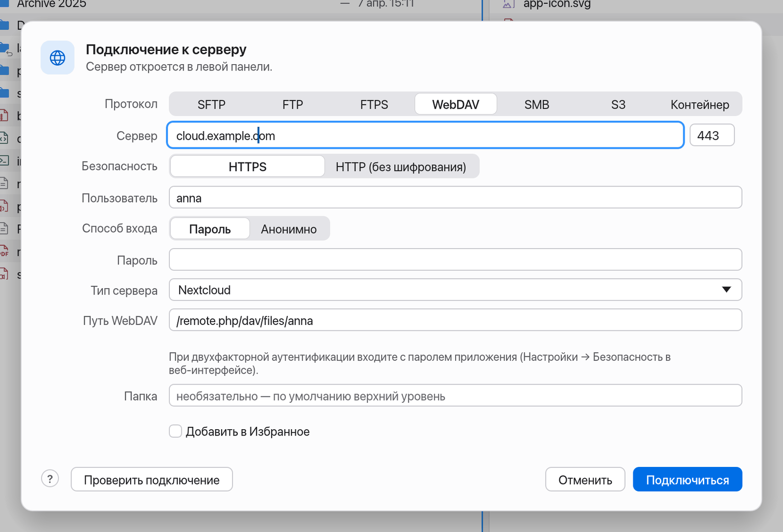Image resolution: width=783 pixels, height=532 pixels.
Task: Click the Пользователь field with anna
Action: pos(455,197)
